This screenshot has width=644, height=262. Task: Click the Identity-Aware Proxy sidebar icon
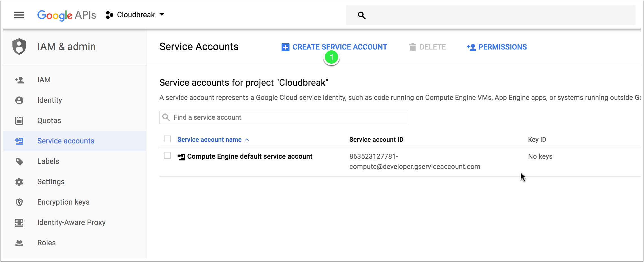click(x=19, y=222)
